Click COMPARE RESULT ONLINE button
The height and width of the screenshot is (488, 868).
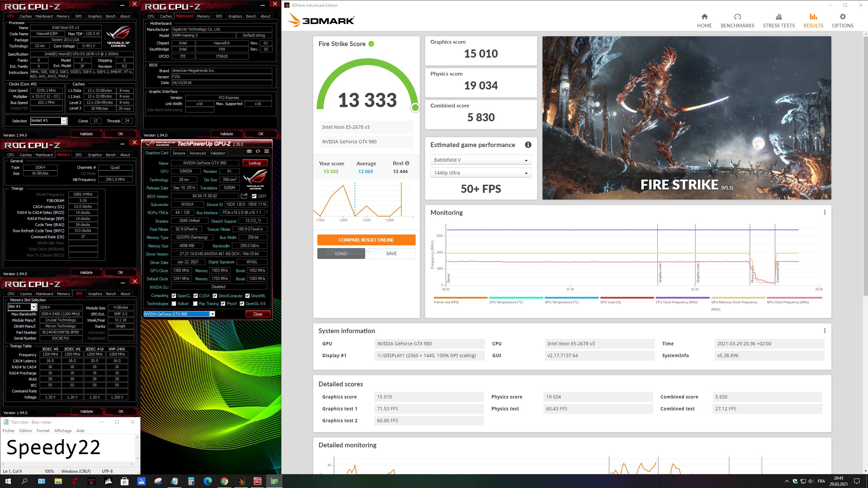[x=366, y=240]
